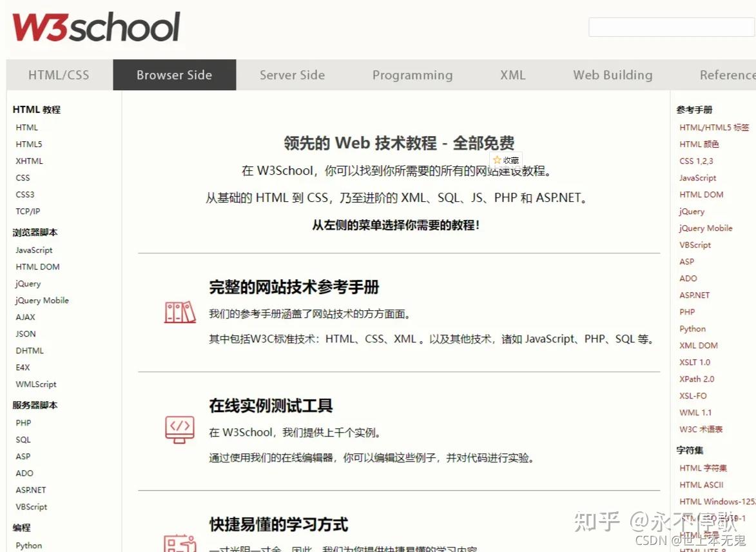Open the CSS3 tutorial link

click(x=25, y=195)
